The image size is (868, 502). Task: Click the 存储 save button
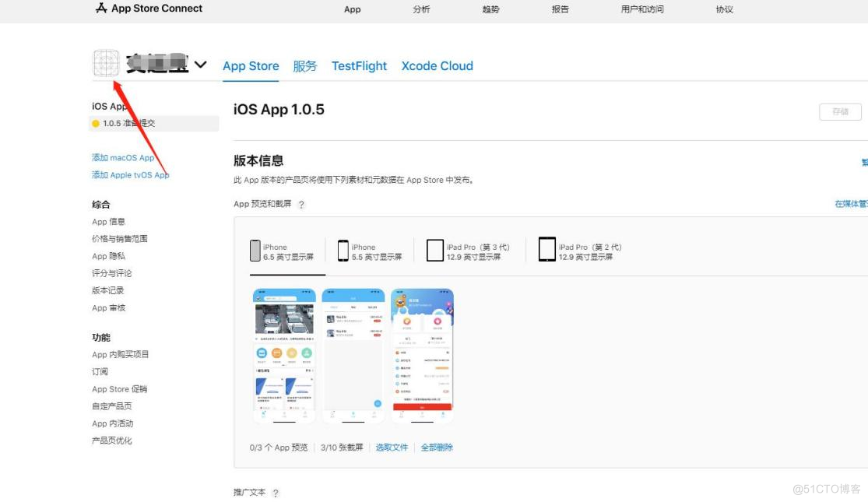[x=840, y=112]
